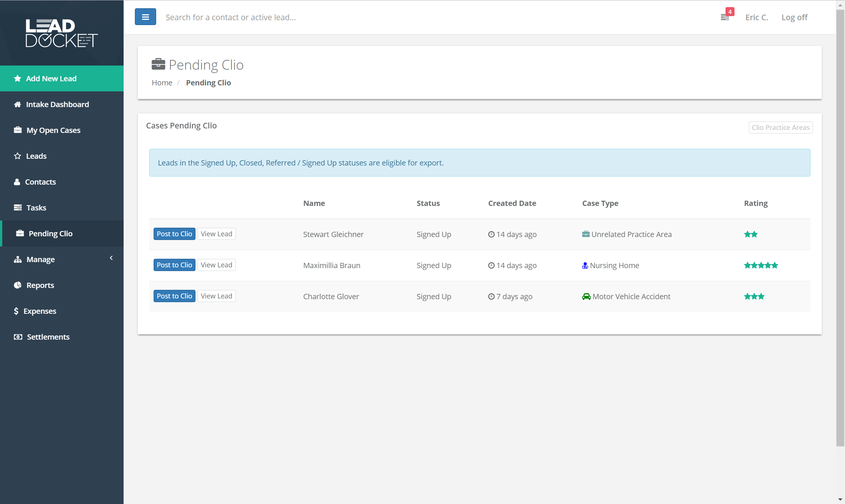Viewport: 845px width, 504px height.
Task: Click clock icon in Charlotte Glover row
Action: click(x=491, y=297)
